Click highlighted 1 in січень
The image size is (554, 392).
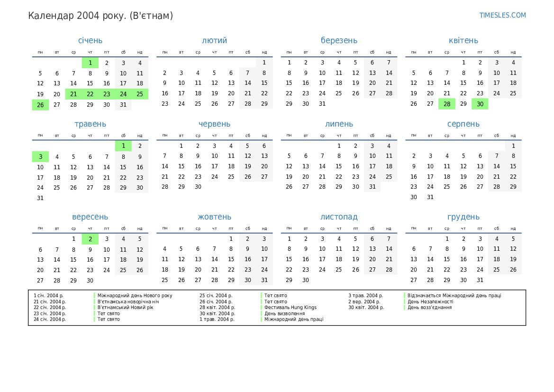coord(90,63)
